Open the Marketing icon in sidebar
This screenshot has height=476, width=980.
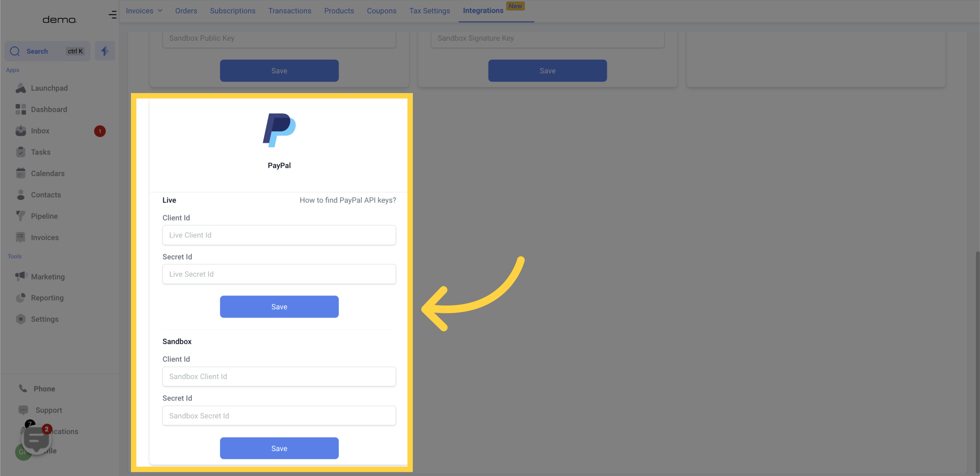click(21, 277)
